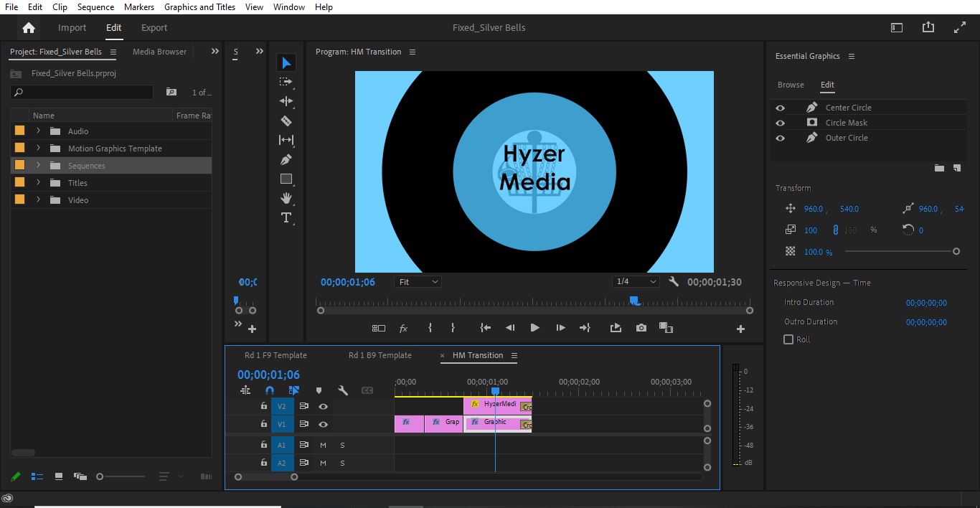Open the timeline settings wrench icon

pyautogui.click(x=344, y=390)
